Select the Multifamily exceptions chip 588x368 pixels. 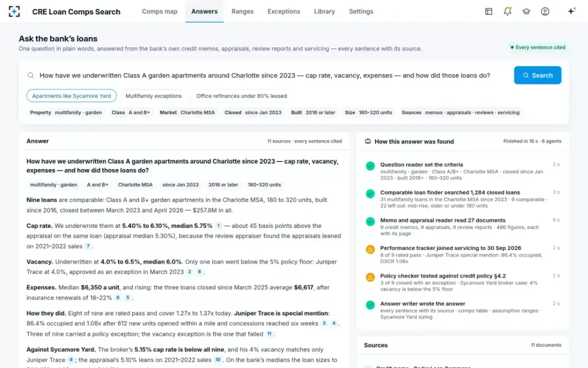(153, 96)
